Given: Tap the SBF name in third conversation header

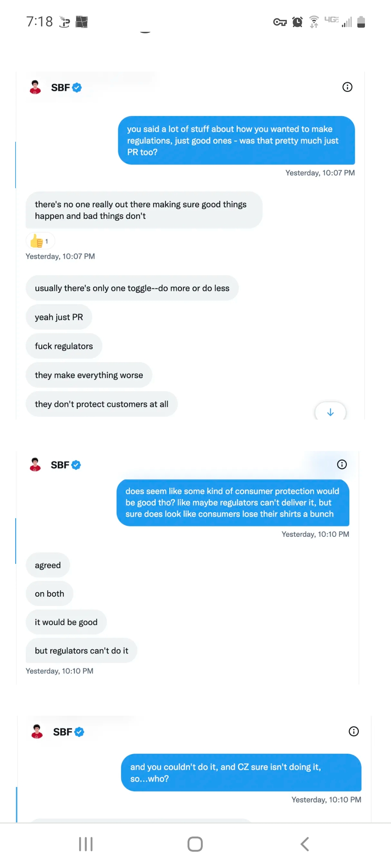Looking at the screenshot, I should (62, 732).
